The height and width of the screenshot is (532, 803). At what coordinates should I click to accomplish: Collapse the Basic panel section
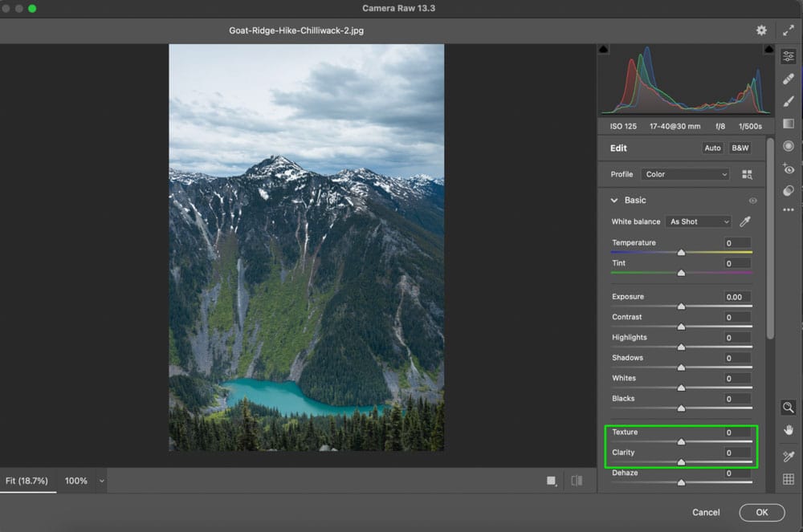click(x=614, y=201)
